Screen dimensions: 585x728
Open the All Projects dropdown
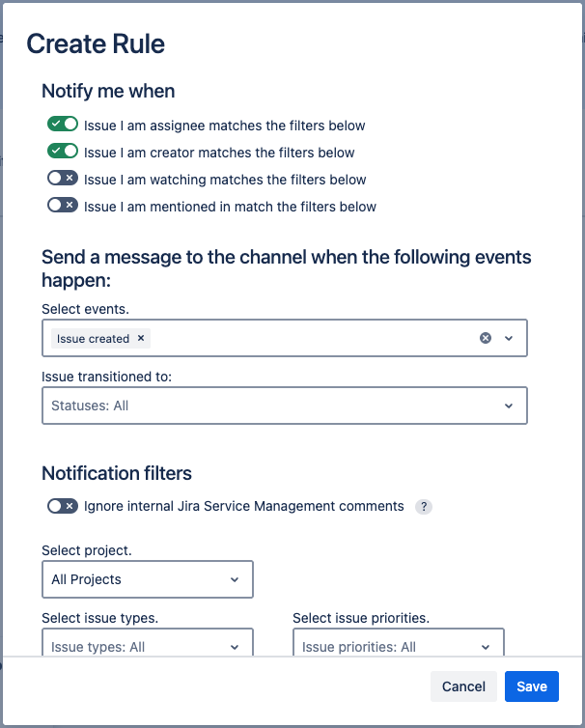[x=148, y=579]
